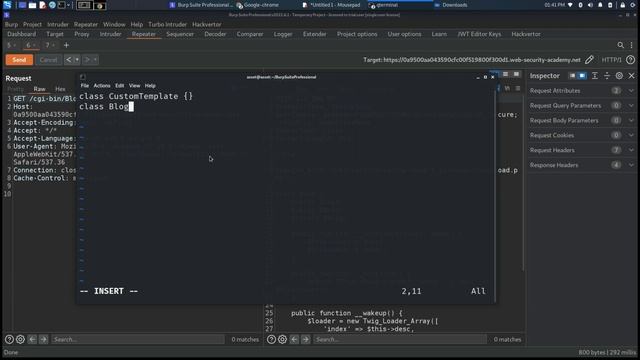This screenshot has height=360, width=640.
Task: Select the Pretty request view tab
Action: click(16, 89)
